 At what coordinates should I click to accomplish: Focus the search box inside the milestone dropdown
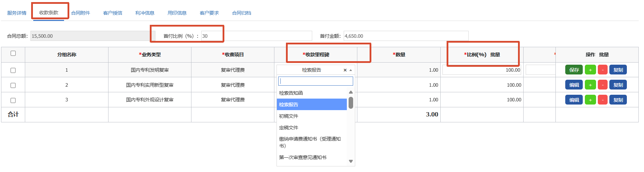[x=316, y=81]
